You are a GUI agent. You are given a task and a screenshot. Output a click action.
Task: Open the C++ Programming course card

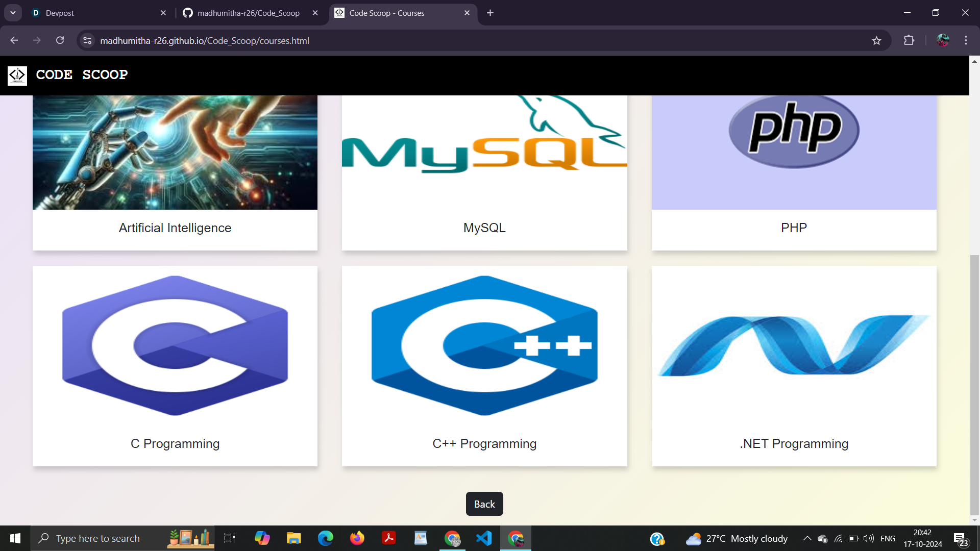coord(484,365)
